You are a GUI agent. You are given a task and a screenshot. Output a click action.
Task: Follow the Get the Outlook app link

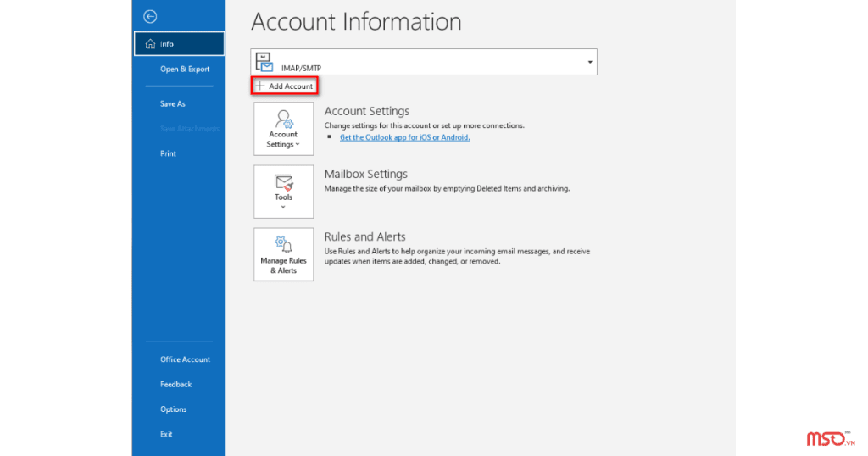pos(404,137)
